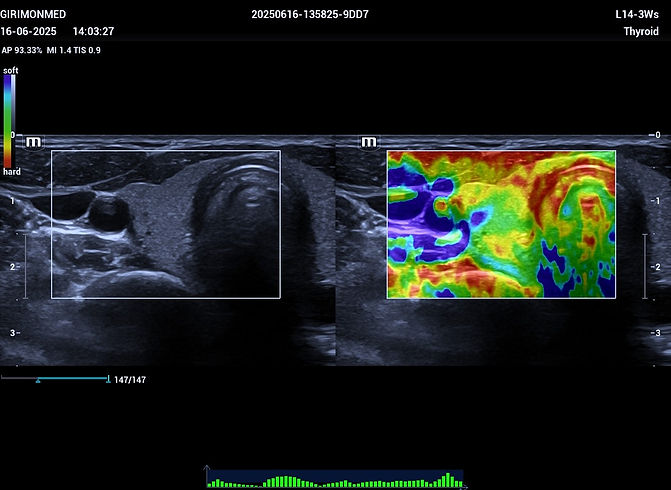This screenshot has width=671, height=490.
Task: Select the Thyroid exam preset label
Action: coord(640,32)
